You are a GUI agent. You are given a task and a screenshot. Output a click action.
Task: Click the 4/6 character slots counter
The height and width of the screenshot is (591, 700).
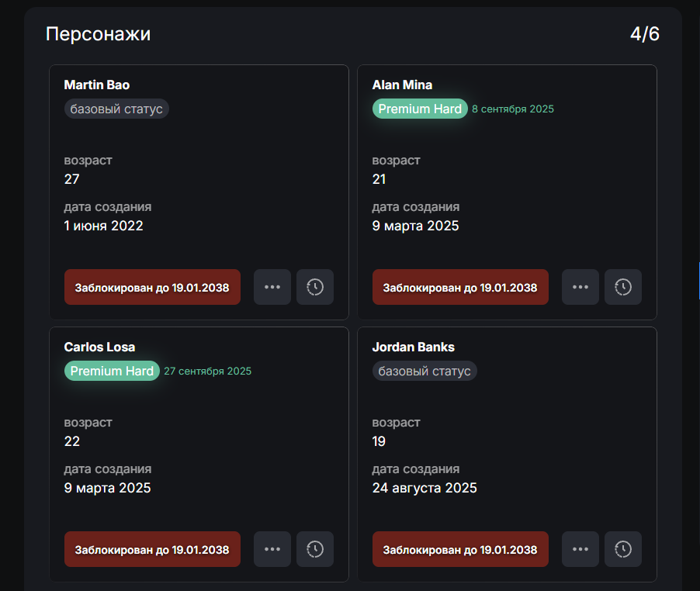click(644, 34)
